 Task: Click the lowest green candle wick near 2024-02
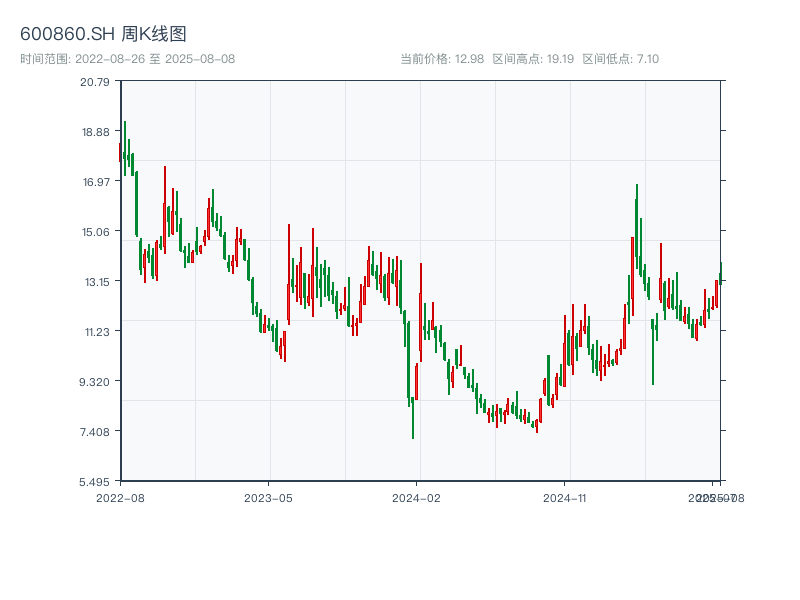click(x=413, y=418)
